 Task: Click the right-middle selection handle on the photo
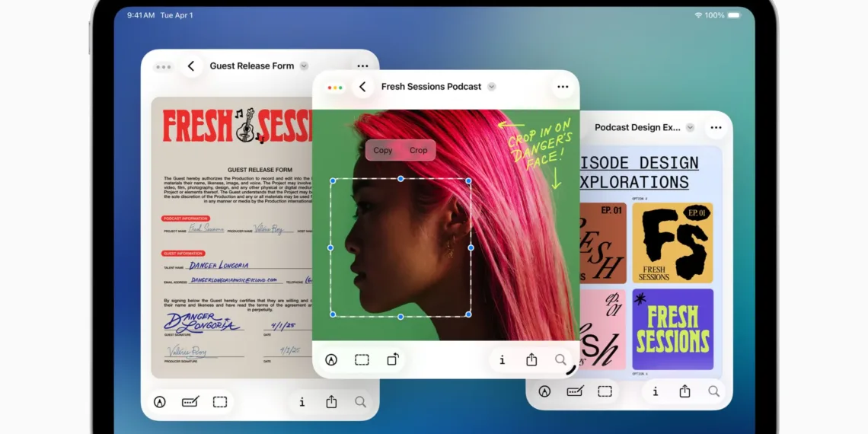471,247
